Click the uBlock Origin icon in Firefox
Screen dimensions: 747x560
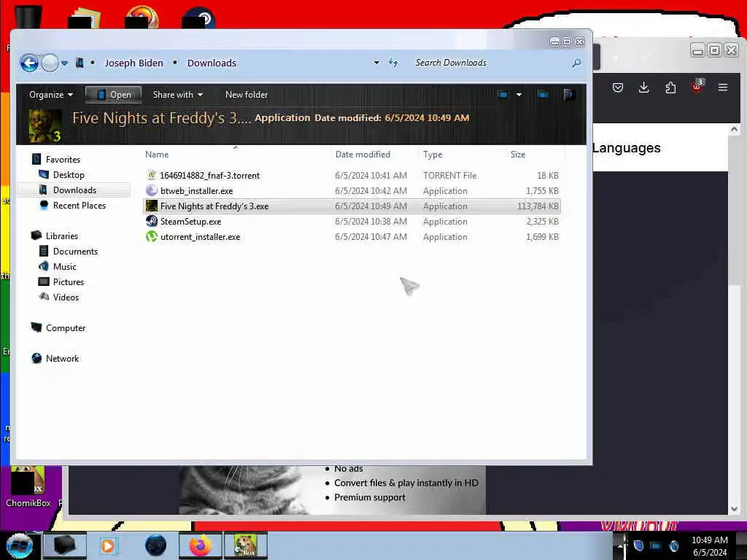click(x=697, y=87)
